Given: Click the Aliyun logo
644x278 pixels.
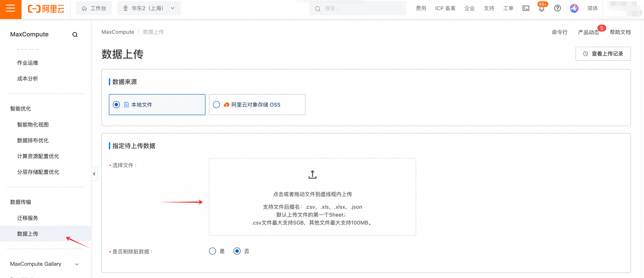Looking at the screenshot, I should click(46, 9).
